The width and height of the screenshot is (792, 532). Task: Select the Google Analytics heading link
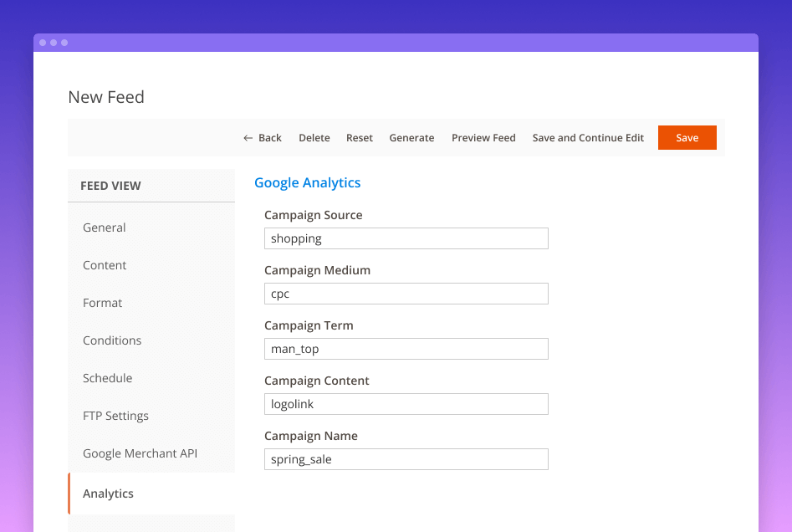(x=307, y=182)
